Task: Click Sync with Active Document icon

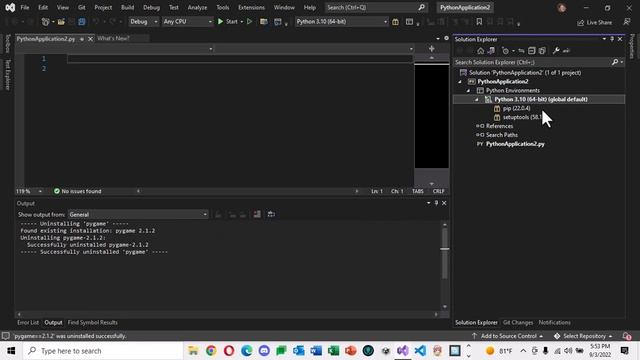Action: click(521, 51)
